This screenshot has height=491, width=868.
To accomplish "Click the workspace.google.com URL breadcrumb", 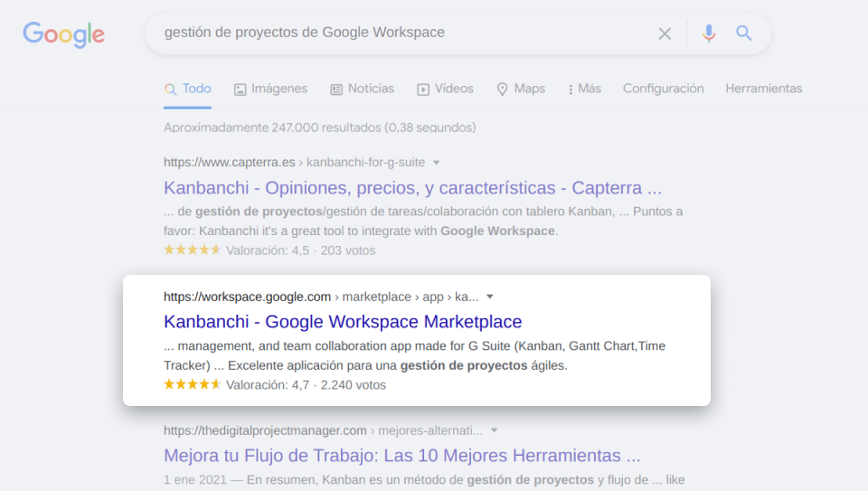I will [x=321, y=297].
